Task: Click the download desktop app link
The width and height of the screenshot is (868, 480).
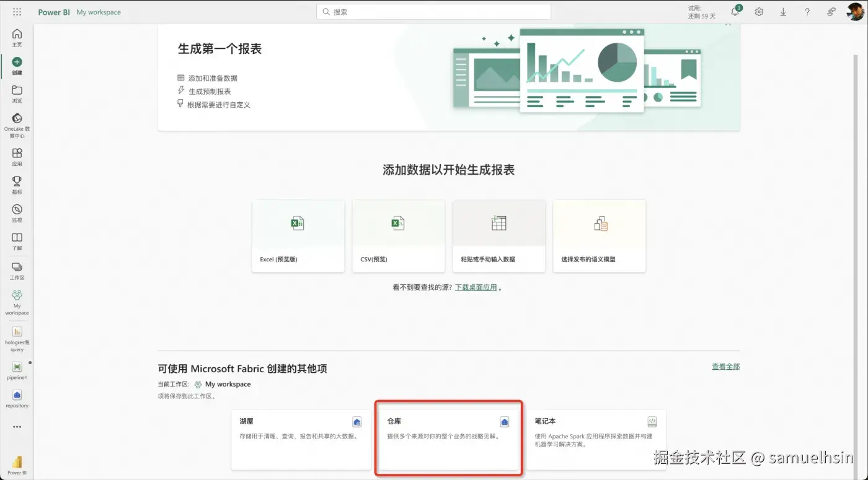Action: (x=476, y=287)
